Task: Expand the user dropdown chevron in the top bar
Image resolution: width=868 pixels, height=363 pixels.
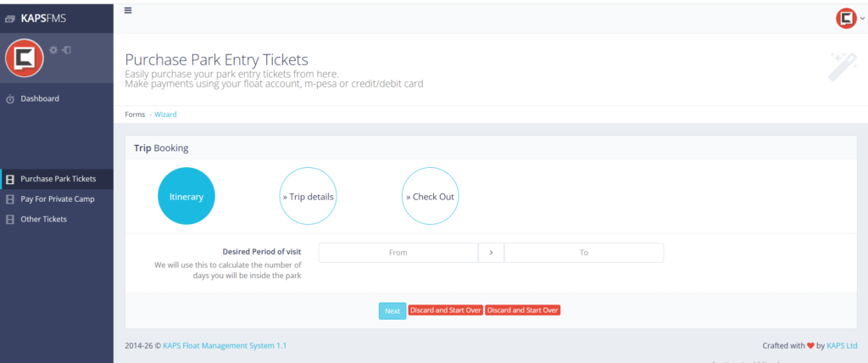Action: 862,18
